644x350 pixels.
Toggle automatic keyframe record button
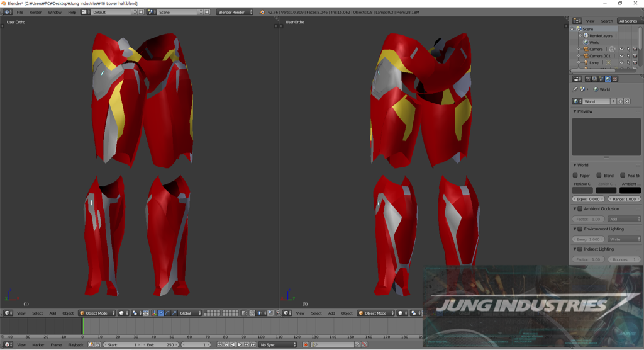tap(306, 345)
